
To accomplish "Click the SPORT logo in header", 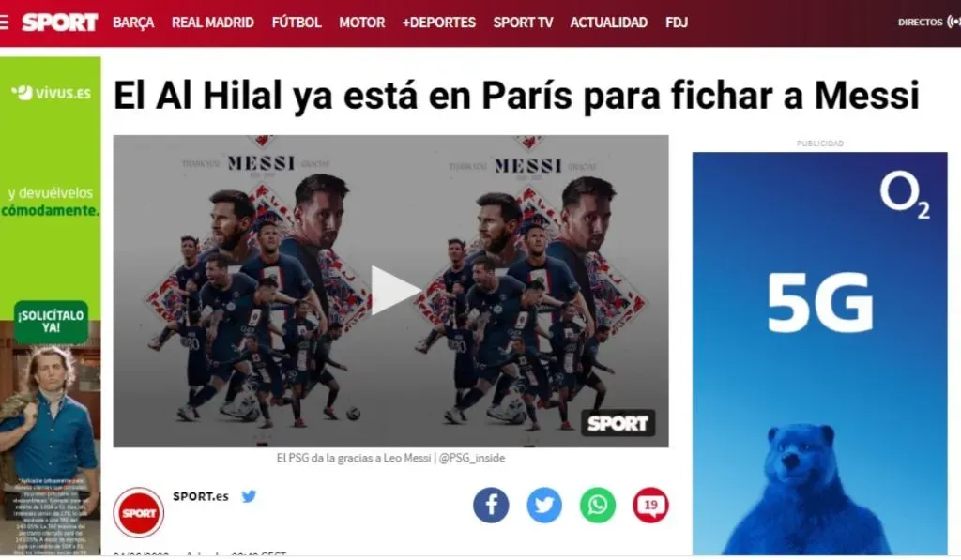I will (x=59, y=23).
